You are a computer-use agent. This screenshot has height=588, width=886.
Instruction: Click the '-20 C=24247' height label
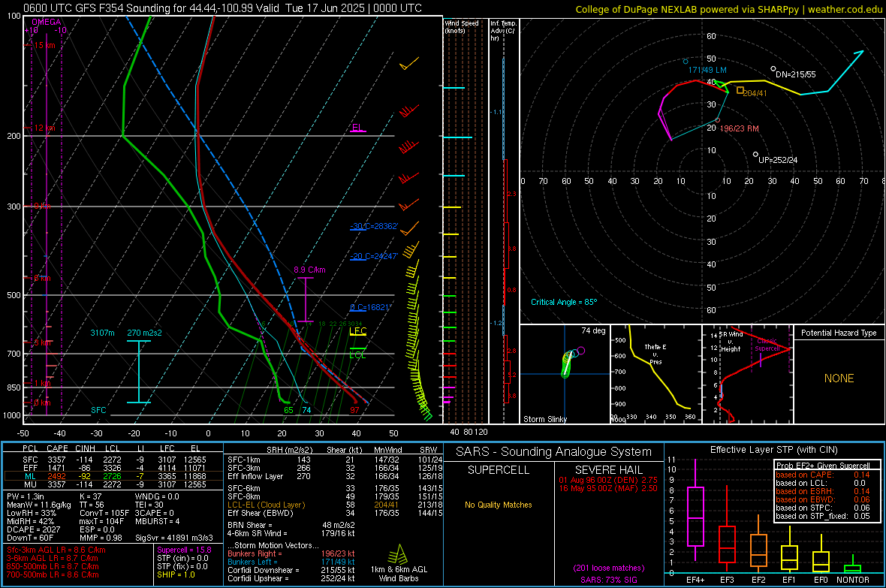coord(374,256)
